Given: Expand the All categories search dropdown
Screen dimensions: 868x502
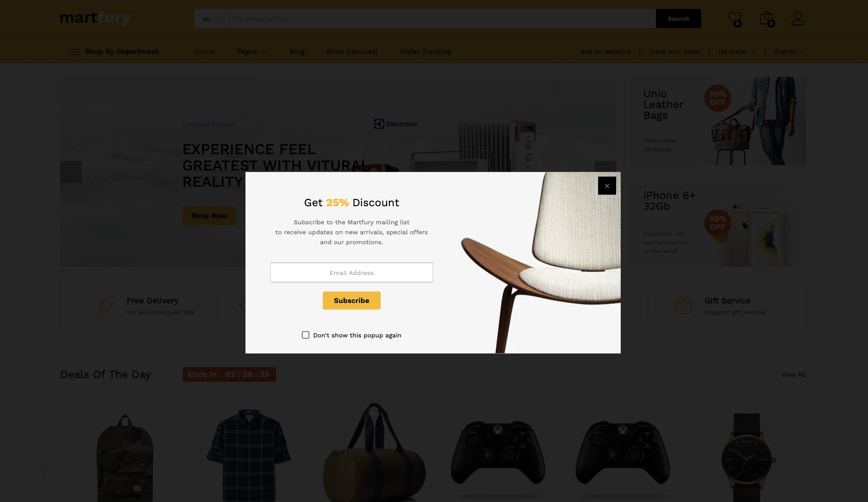Looking at the screenshot, I should [210, 19].
